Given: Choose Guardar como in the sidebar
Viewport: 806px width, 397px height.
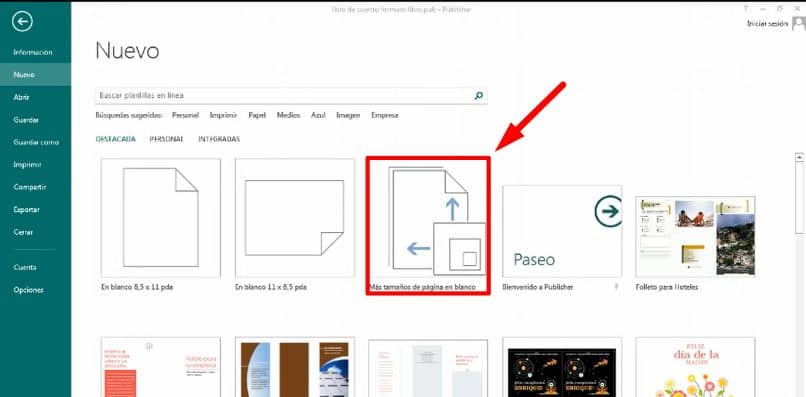Looking at the screenshot, I should tap(36, 142).
